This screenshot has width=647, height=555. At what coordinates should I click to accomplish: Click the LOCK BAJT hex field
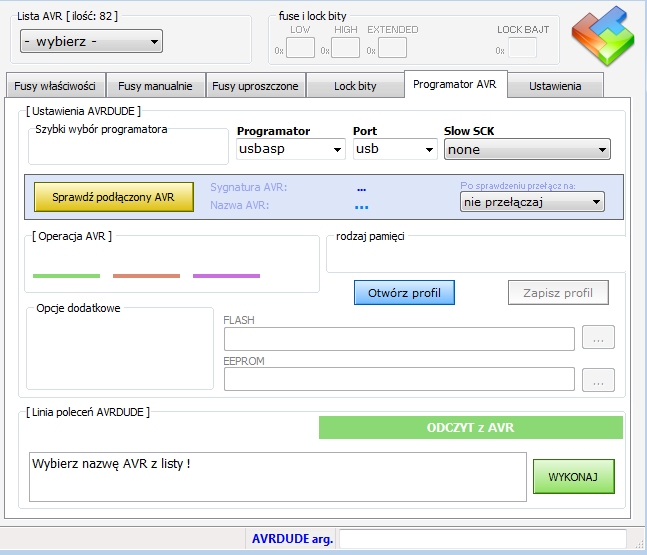coord(522,48)
